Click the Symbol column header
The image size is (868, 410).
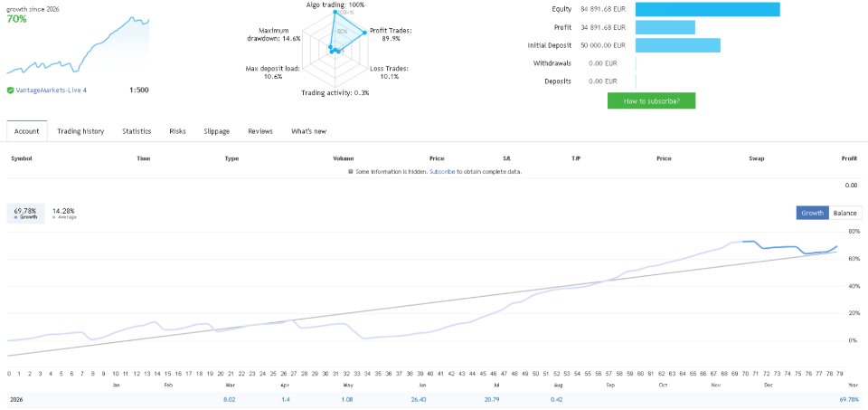(x=22, y=158)
